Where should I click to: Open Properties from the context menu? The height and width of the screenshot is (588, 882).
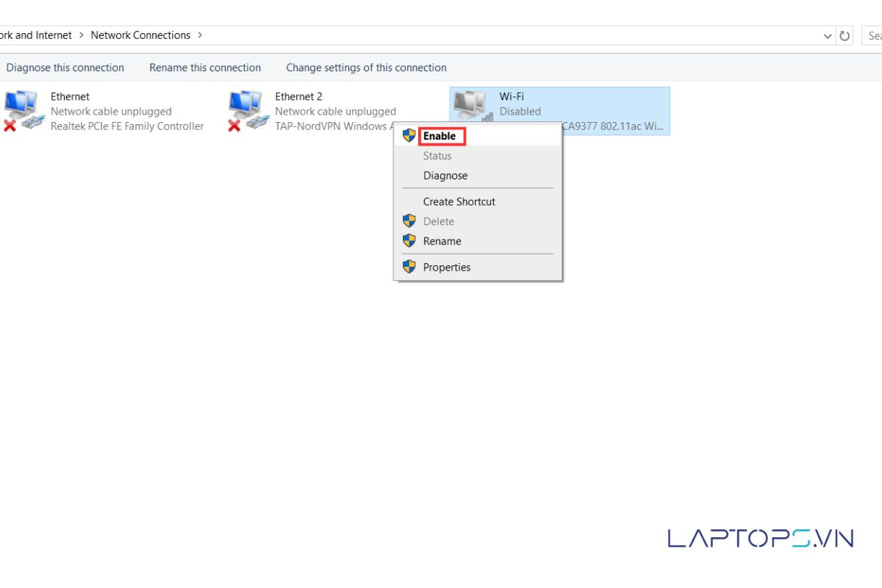[447, 268]
